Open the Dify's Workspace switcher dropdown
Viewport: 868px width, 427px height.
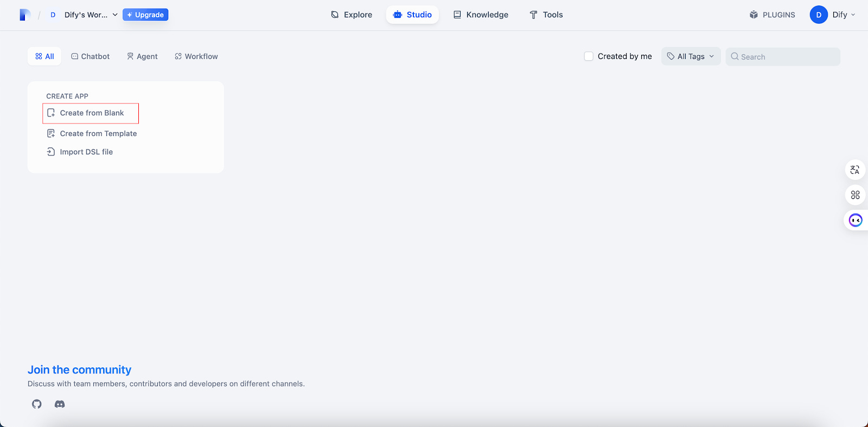pos(83,15)
